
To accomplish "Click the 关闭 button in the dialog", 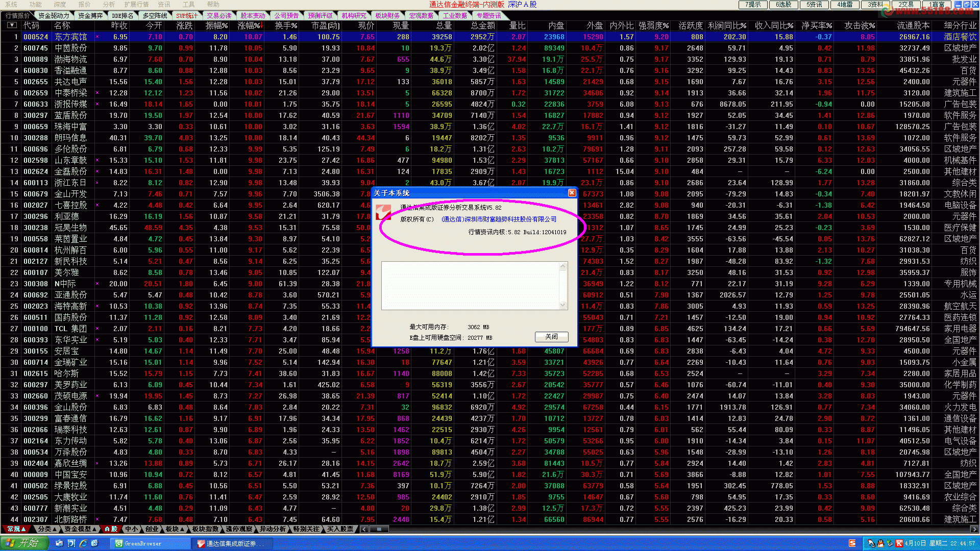I will [x=551, y=337].
